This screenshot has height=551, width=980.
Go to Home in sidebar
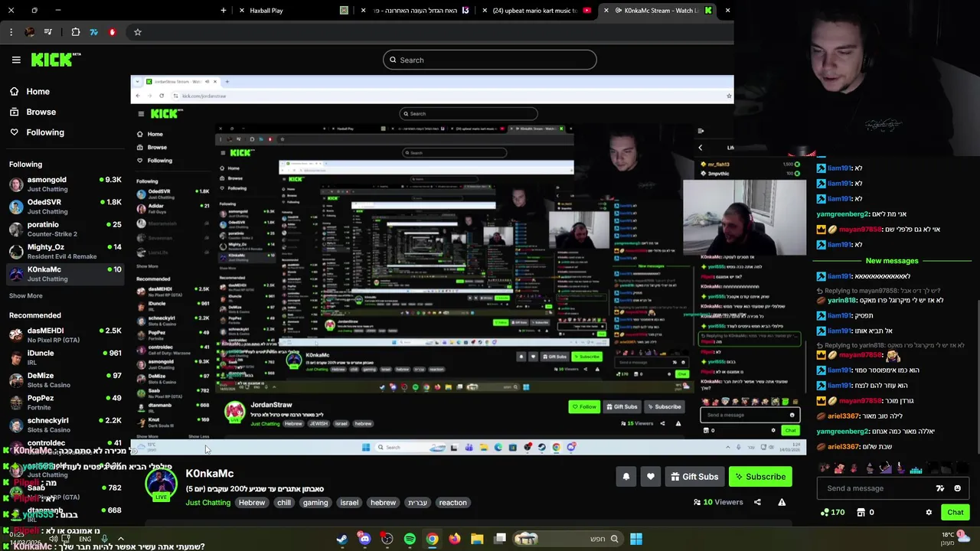29,91
